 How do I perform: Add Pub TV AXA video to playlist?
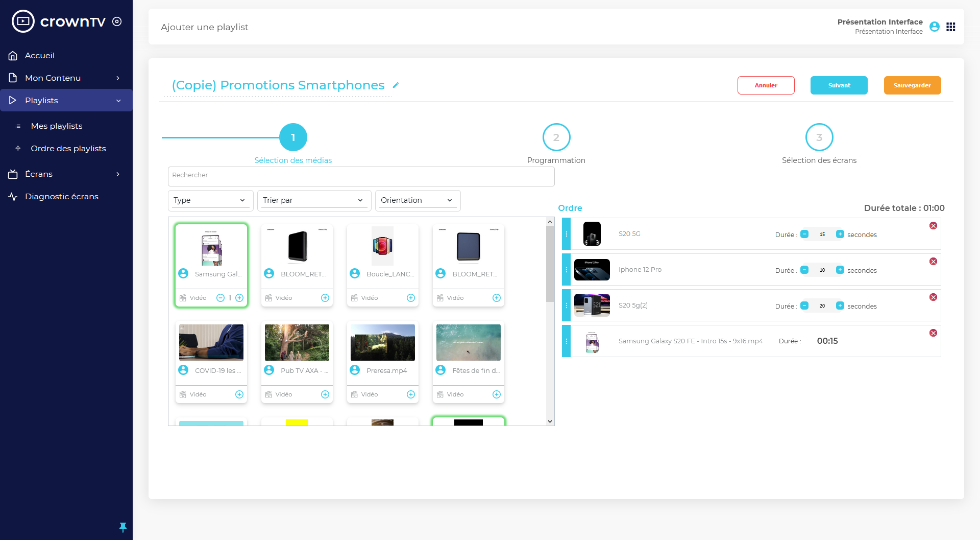click(x=325, y=394)
